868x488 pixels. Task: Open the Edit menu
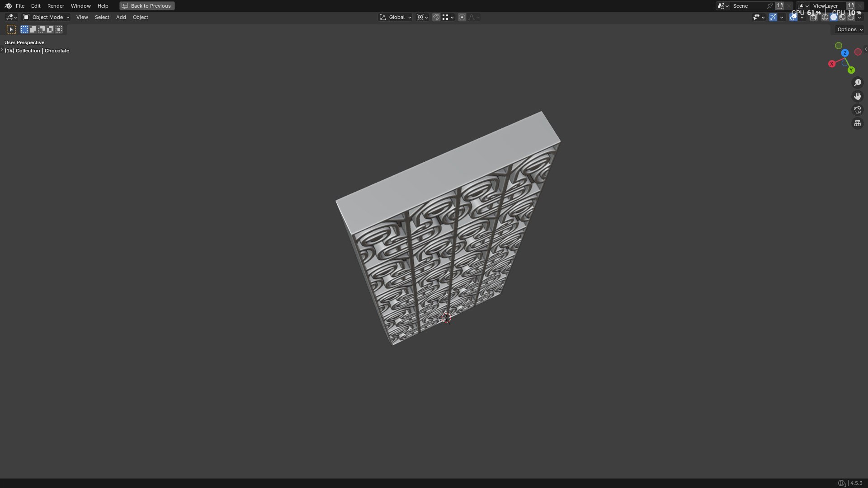[36, 6]
